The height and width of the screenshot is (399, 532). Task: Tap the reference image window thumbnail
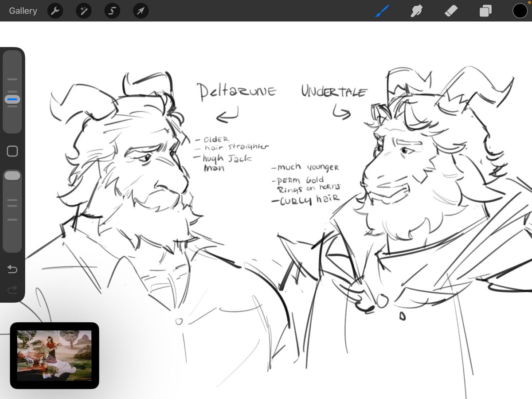click(x=53, y=355)
